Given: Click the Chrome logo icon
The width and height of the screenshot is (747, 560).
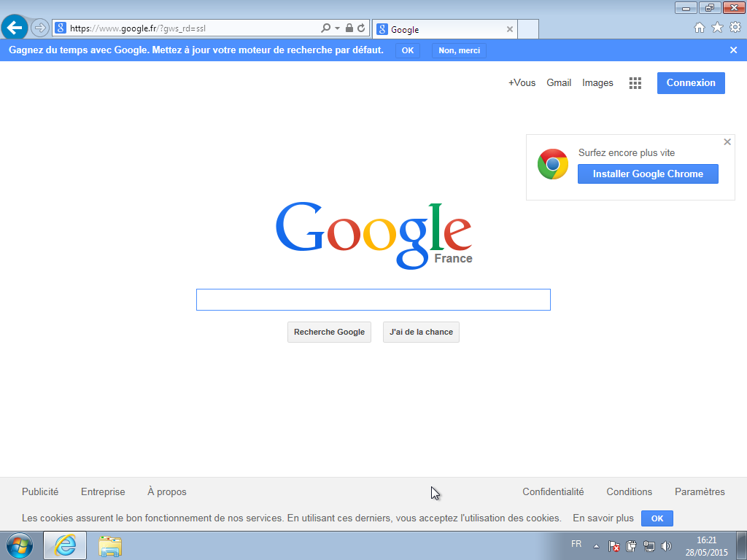Looking at the screenshot, I should point(553,164).
